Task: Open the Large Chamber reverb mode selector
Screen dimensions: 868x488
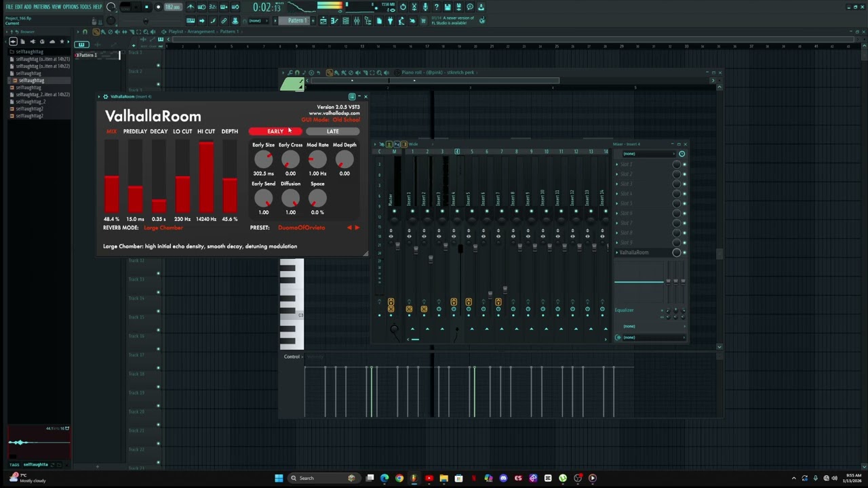Action: (x=163, y=228)
